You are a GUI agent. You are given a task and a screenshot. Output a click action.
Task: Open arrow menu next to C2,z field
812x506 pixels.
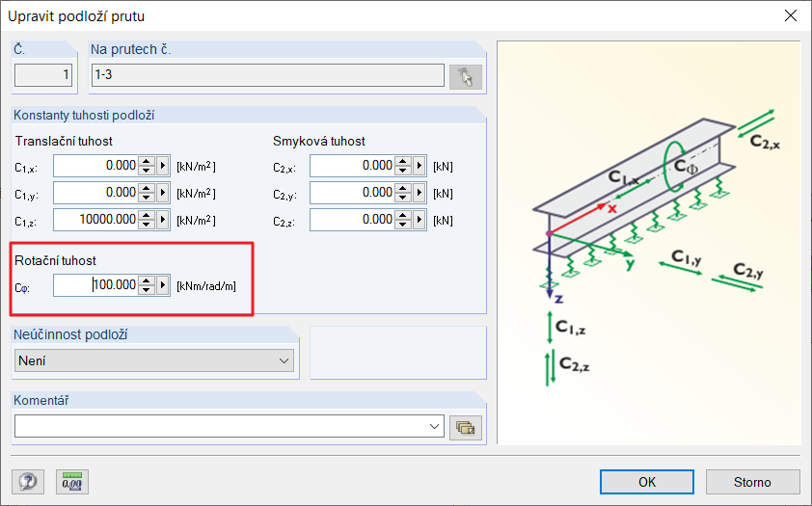click(x=420, y=220)
